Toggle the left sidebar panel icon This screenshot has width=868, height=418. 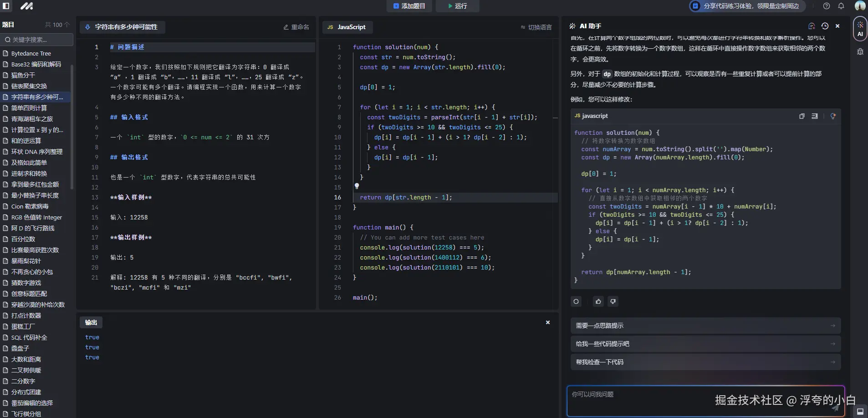[6, 6]
